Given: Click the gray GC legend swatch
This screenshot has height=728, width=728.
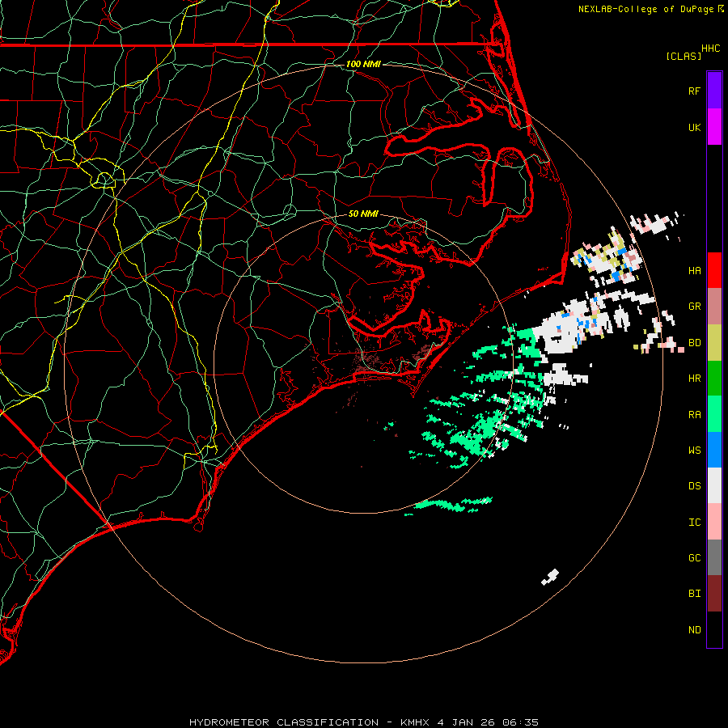Looking at the screenshot, I should pos(714,557).
